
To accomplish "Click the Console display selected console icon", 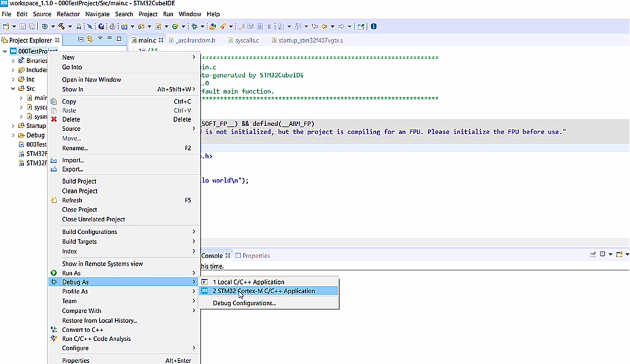I will click(x=602, y=255).
